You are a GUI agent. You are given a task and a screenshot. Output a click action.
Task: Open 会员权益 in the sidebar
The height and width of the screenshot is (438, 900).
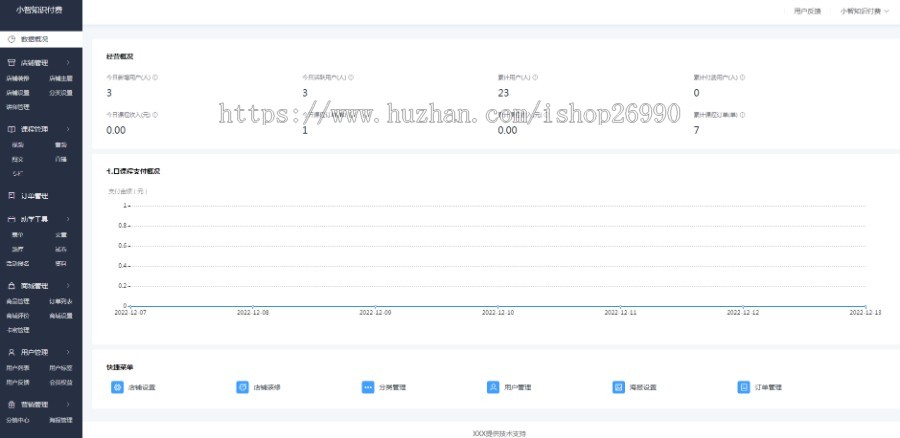[x=61, y=382]
